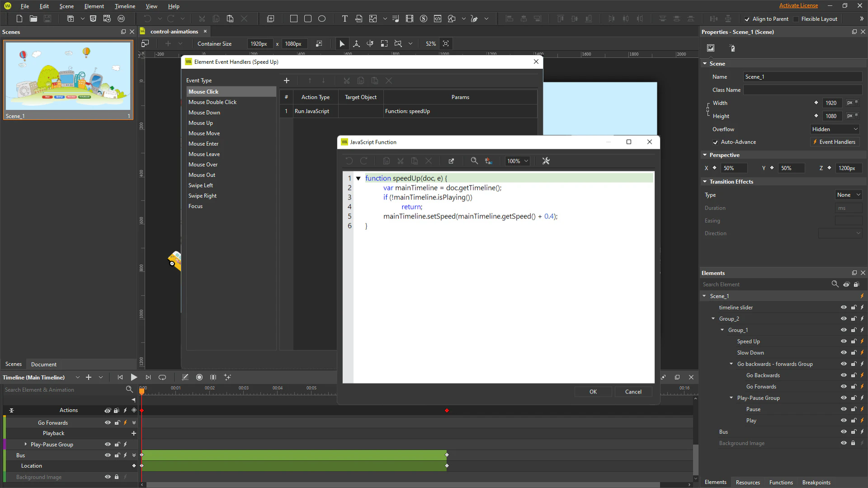
Task: Click the Activate License link
Action: click(798, 5)
